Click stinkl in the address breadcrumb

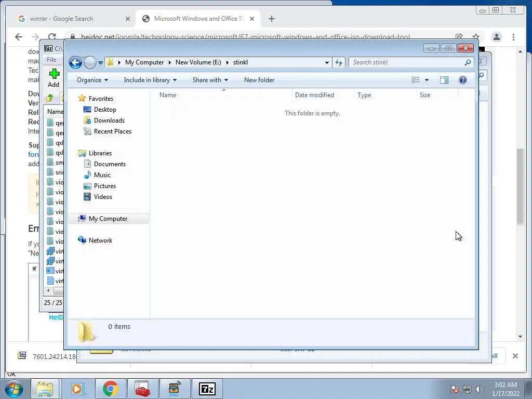coord(240,62)
